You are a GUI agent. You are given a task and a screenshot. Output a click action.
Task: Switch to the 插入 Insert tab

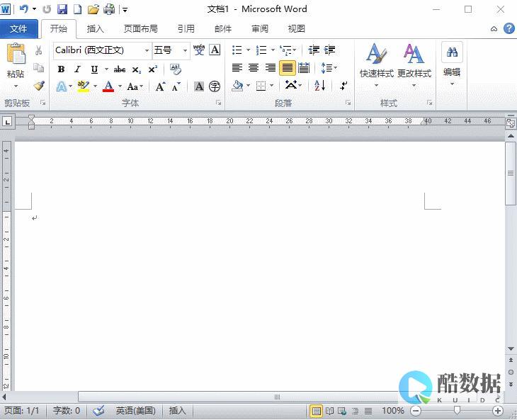[x=96, y=29]
